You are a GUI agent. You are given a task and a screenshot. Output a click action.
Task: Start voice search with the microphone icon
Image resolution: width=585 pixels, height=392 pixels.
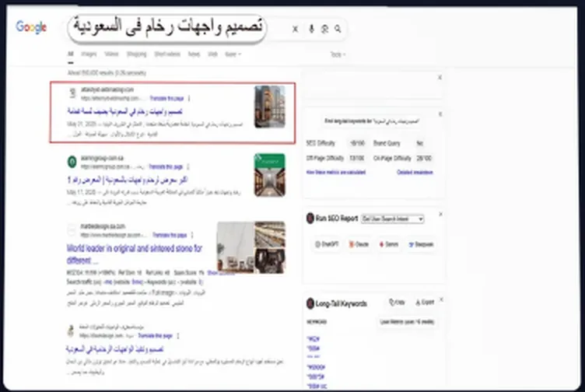tap(311, 29)
